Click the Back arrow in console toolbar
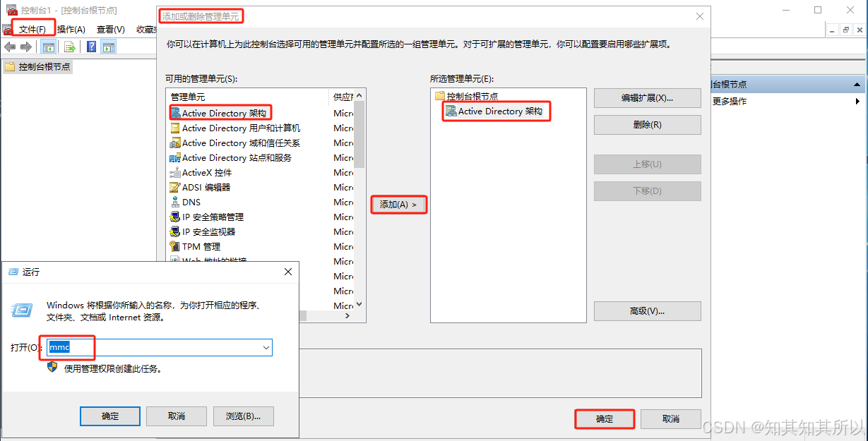The image size is (868, 441). 10,47
